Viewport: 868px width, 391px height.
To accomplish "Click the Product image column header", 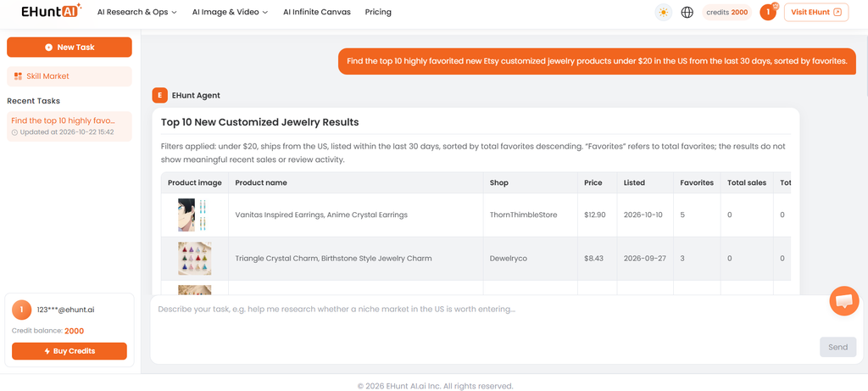I will point(194,182).
